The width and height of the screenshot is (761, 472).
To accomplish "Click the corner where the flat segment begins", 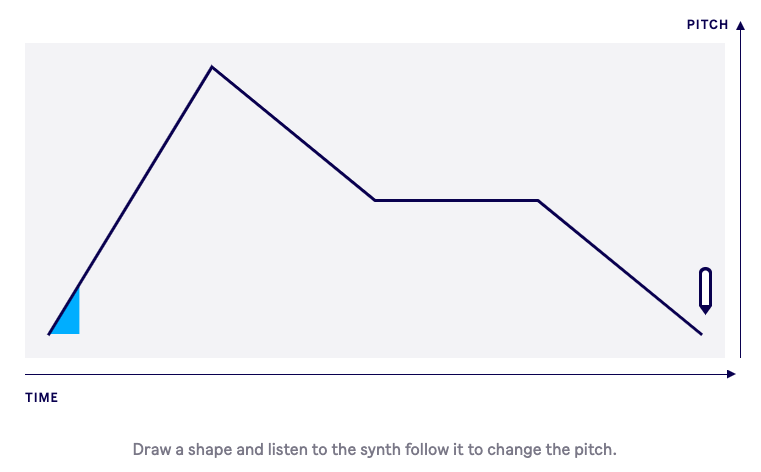I will click(x=375, y=200).
